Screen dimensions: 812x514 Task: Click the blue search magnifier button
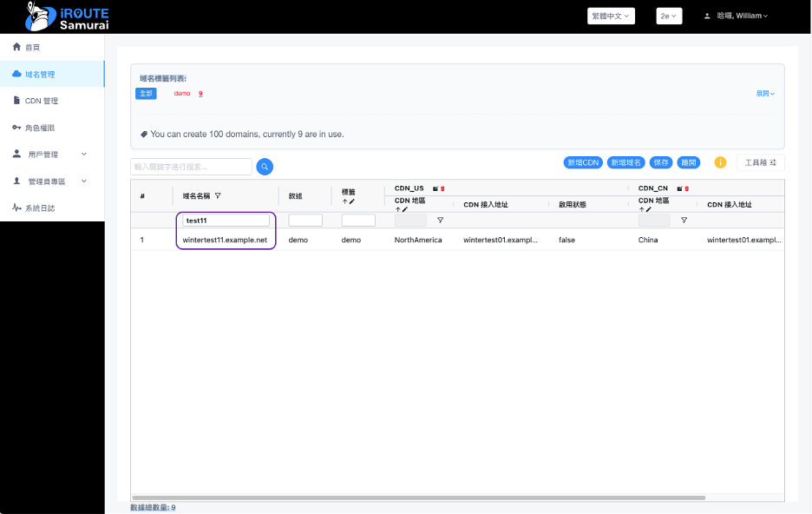265,167
